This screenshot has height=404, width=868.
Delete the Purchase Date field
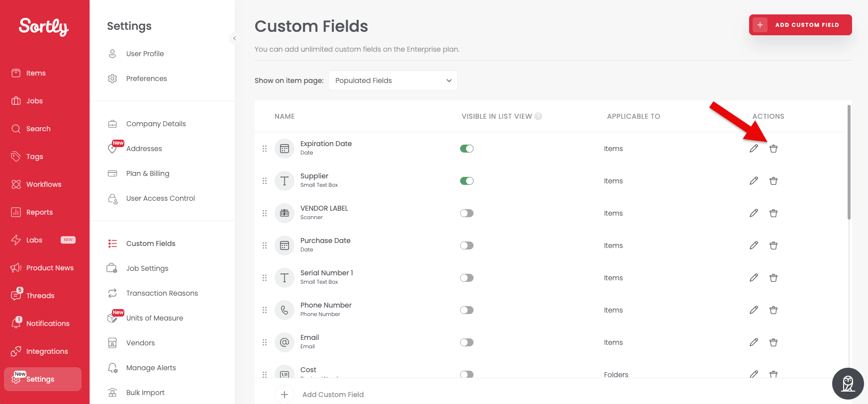click(x=773, y=245)
